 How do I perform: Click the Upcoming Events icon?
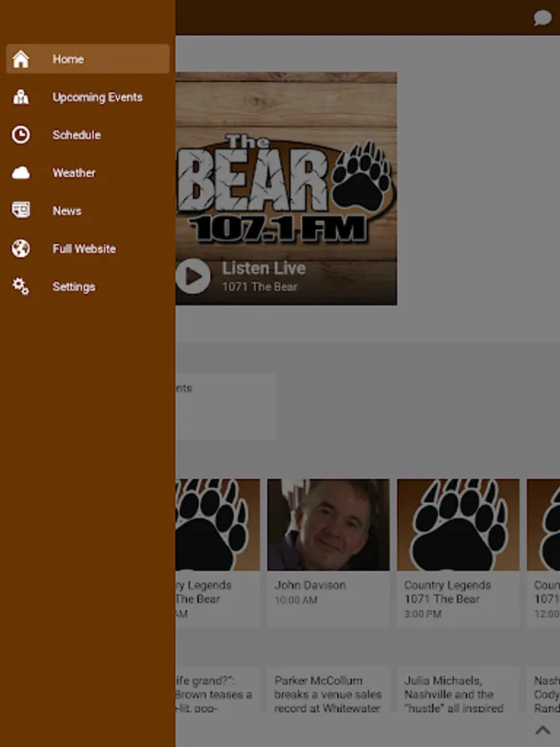pos(21,97)
